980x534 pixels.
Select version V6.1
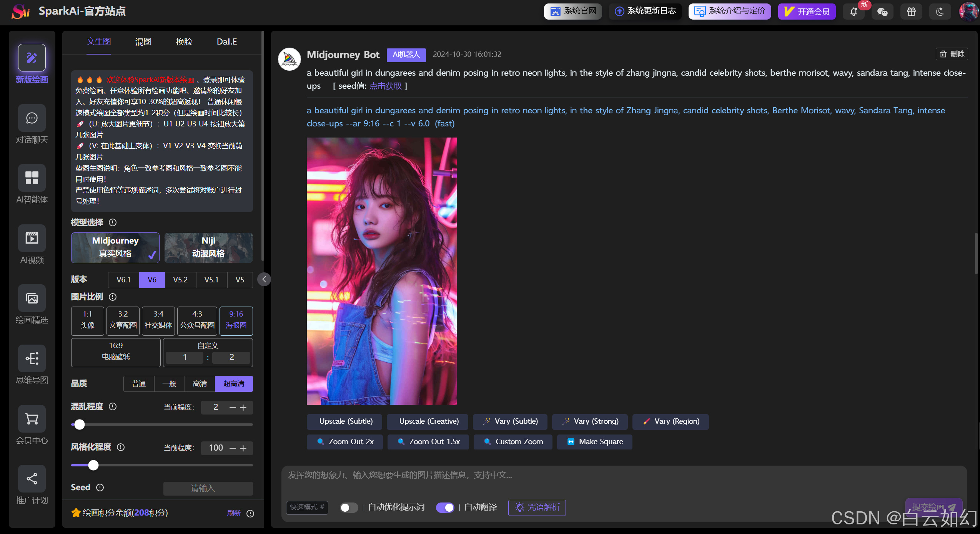click(x=123, y=280)
